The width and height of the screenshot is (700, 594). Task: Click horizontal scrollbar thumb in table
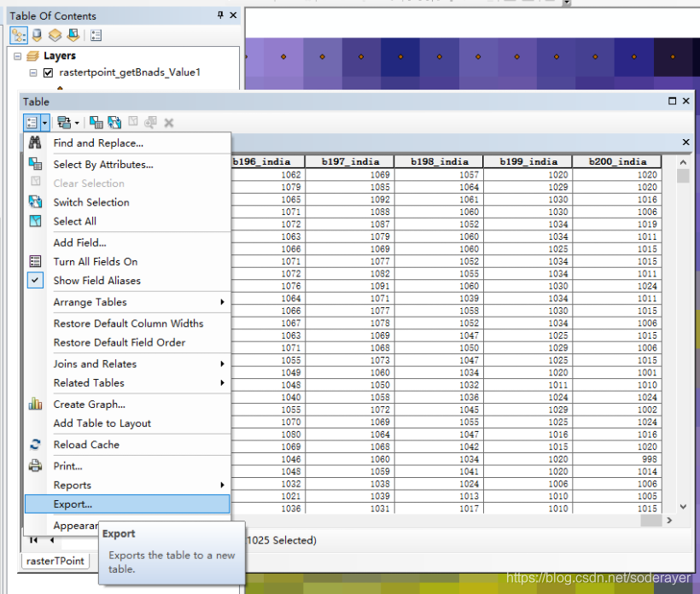(x=650, y=521)
